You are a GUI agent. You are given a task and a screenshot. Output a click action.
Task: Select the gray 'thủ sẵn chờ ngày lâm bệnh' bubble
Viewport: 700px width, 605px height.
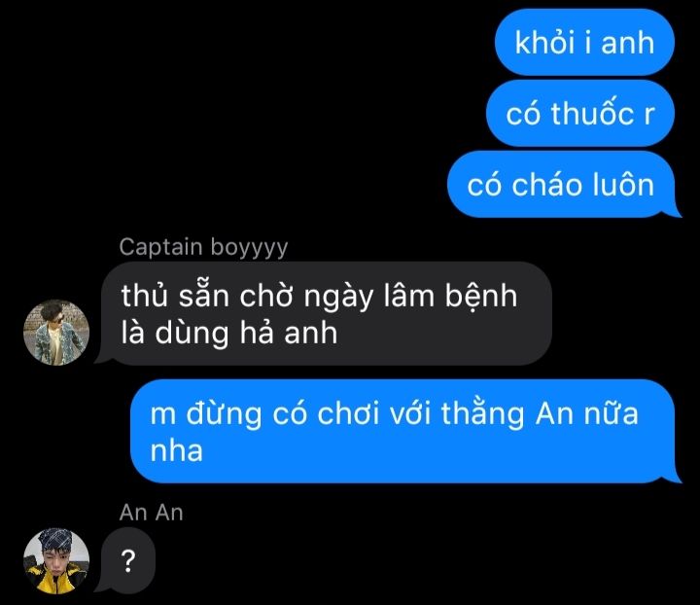(x=324, y=313)
